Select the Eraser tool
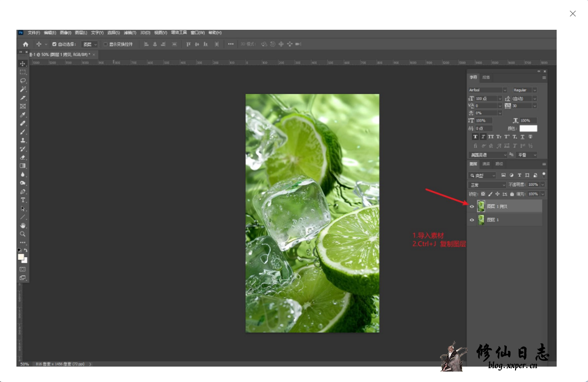This screenshot has height=382, width=588. [23, 157]
